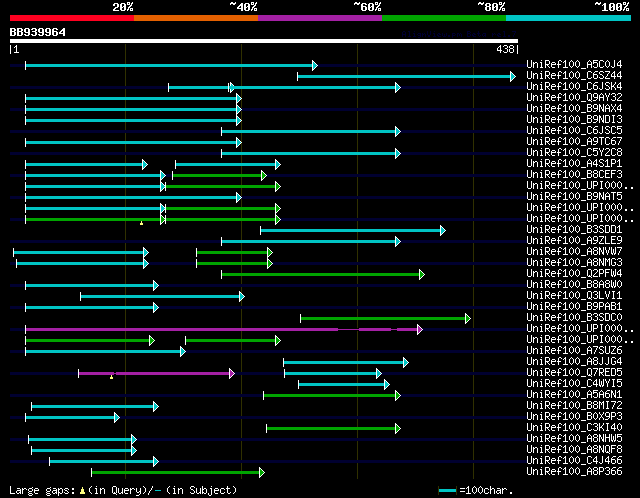Click the red 20% identity legend segment

click(x=72, y=18)
